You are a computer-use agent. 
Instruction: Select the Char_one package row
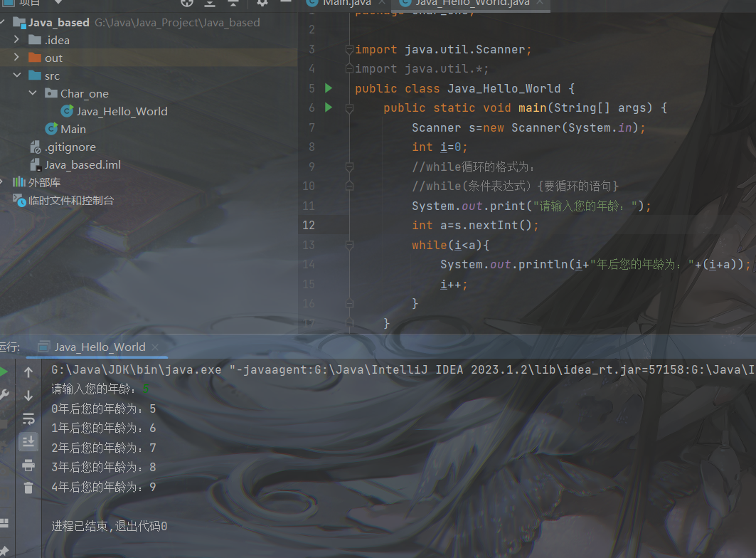click(x=149, y=93)
